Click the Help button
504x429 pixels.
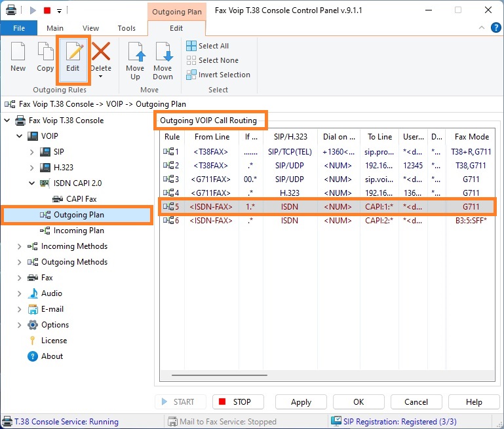[474, 402]
